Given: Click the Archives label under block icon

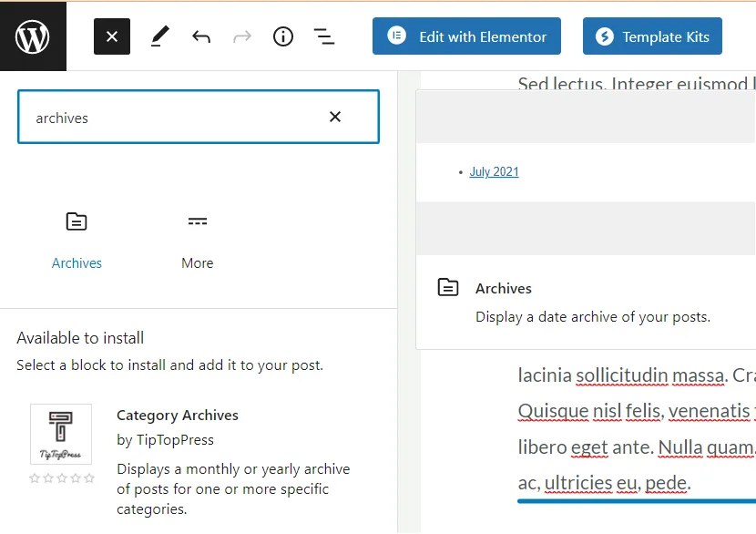Looking at the screenshot, I should click(77, 263).
